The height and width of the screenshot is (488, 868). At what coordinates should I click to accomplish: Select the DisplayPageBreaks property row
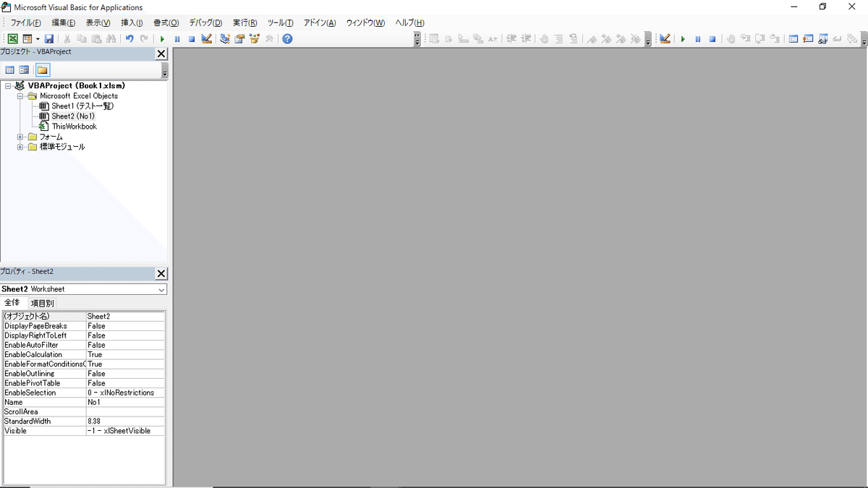tap(84, 326)
